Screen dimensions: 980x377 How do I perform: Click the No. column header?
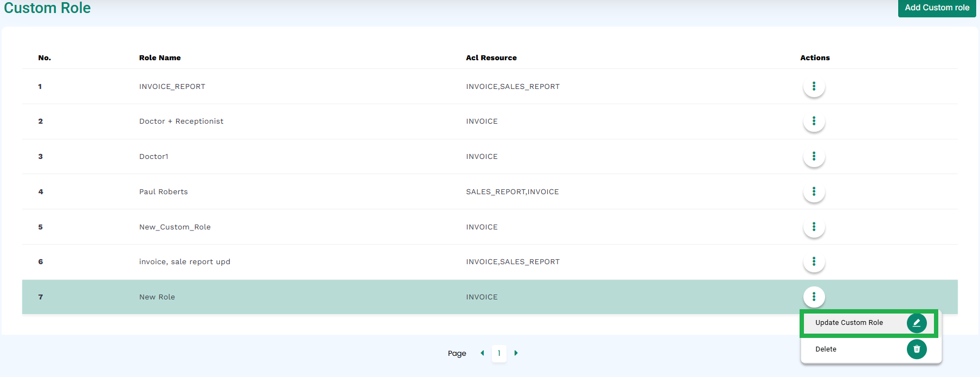pos(44,57)
